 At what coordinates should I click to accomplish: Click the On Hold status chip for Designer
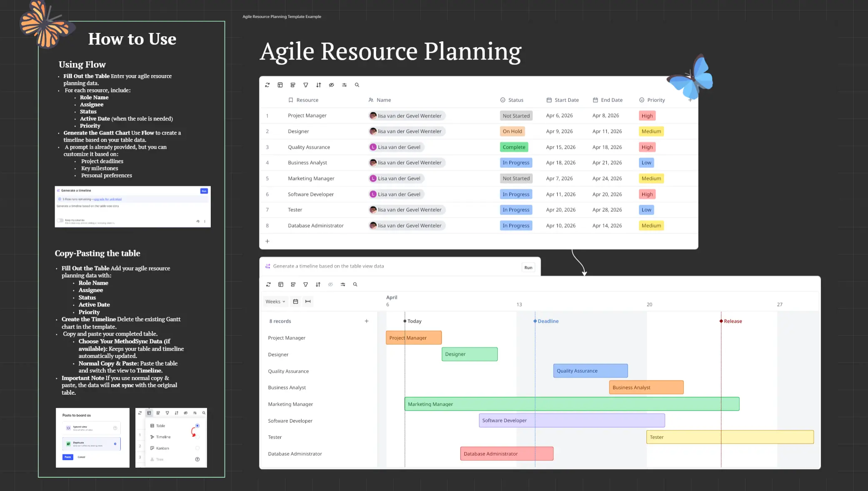click(x=512, y=131)
